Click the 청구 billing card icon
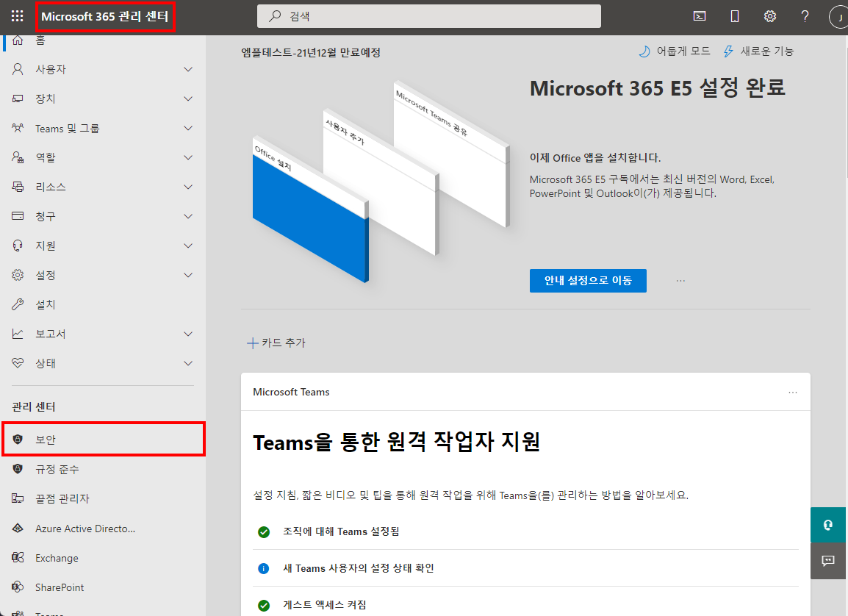This screenshot has height=616, width=848. [18, 216]
